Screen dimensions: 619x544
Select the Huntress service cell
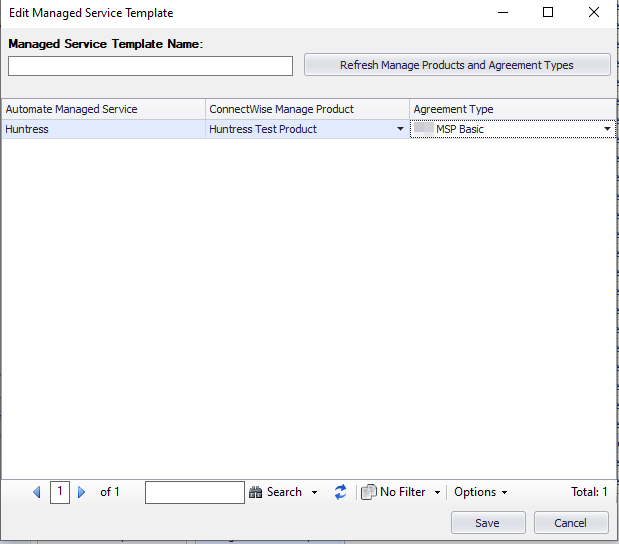(103, 129)
